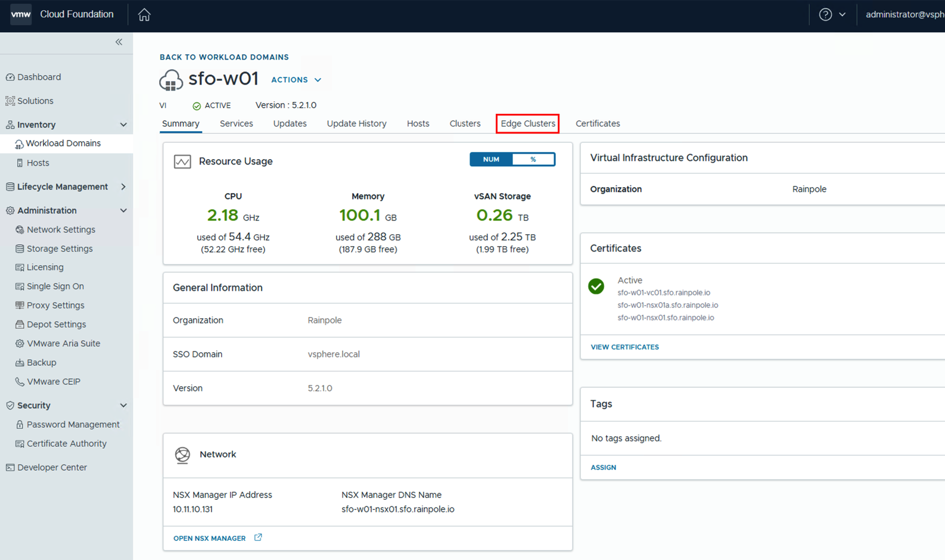Viewport: 945px width, 560px height.
Task: Click the View Certificates link
Action: pos(624,347)
